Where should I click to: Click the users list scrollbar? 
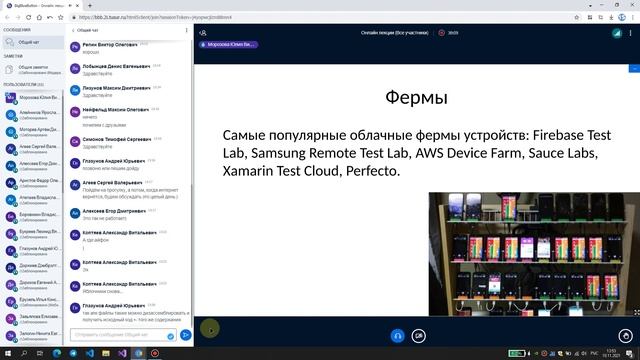62,141
